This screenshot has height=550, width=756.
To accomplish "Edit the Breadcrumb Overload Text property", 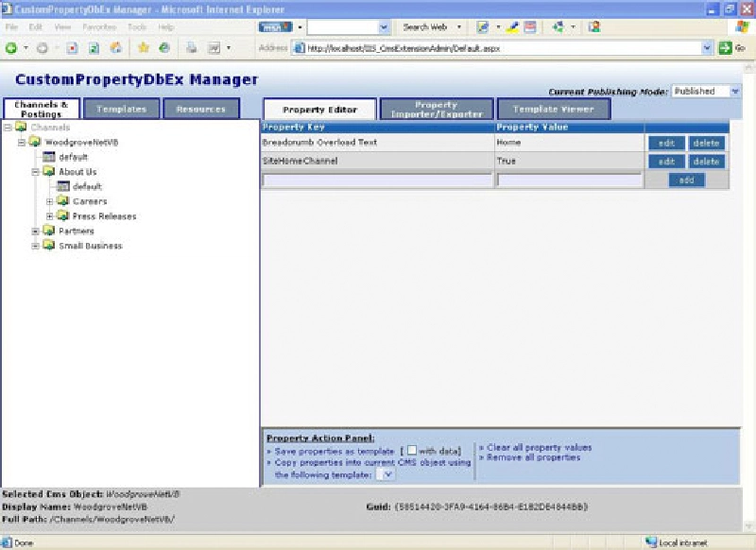I will 666,143.
